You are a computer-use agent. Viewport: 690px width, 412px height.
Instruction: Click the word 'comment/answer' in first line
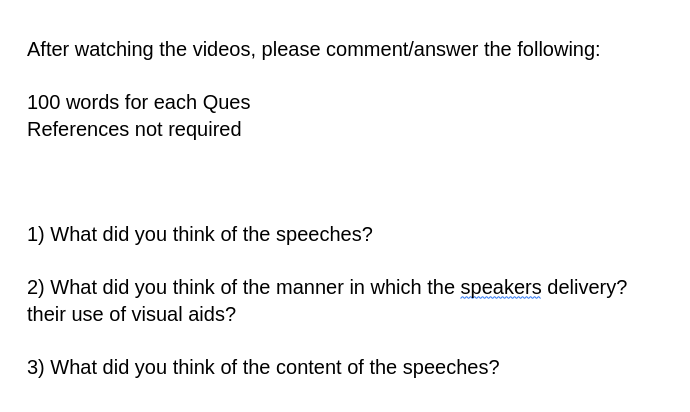click(x=402, y=49)
